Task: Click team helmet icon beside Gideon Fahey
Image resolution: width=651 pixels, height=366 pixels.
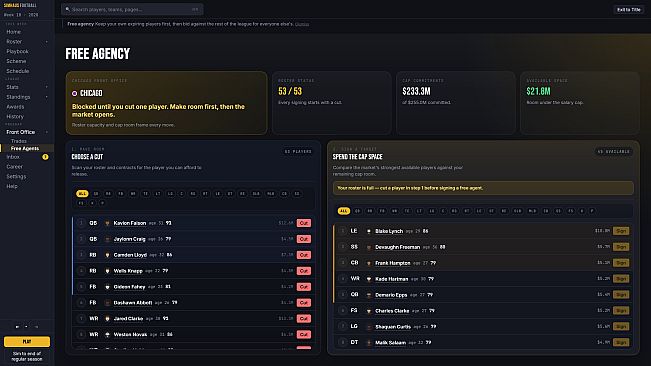Action: [x=107, y=287]
